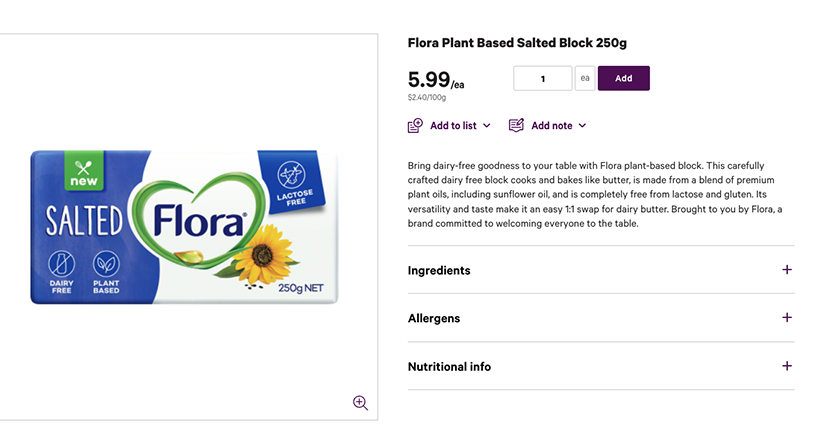This screenshot has height=431, width=830.
Task: Click the plus icon beside Nutritional info
Action: pyautogui.click(x=787, y=366)
